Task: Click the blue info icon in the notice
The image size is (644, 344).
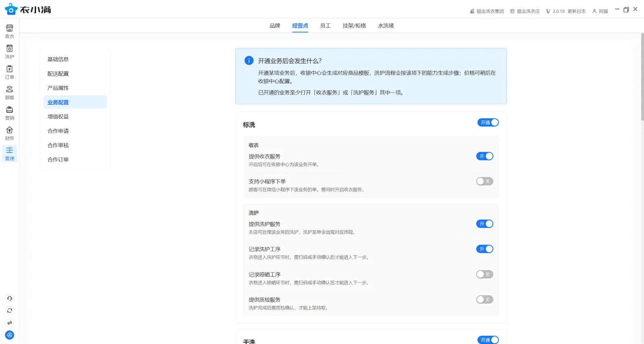Action: tap(249, 60)
